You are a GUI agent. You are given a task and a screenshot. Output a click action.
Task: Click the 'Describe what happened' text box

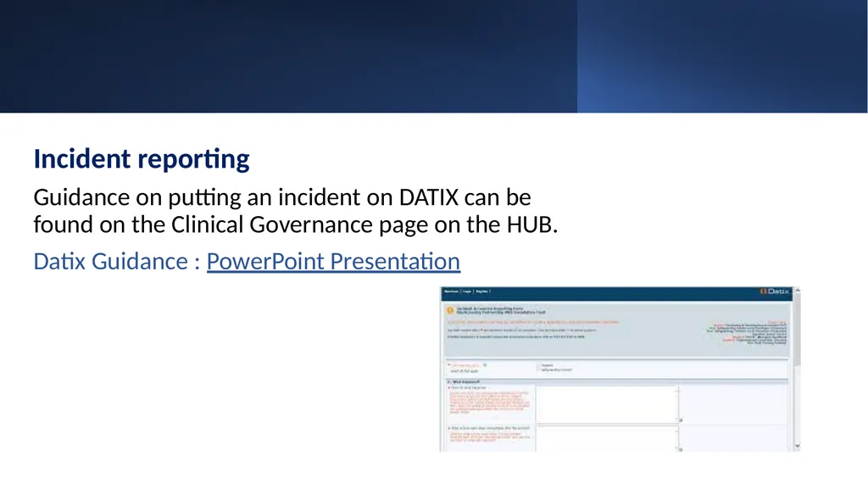click(607, 404)
